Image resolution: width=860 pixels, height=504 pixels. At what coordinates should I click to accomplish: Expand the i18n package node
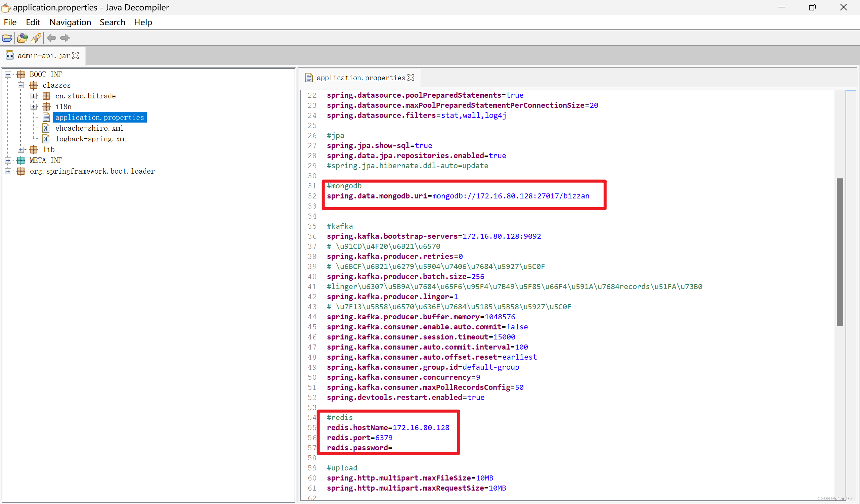coord(34,107)
